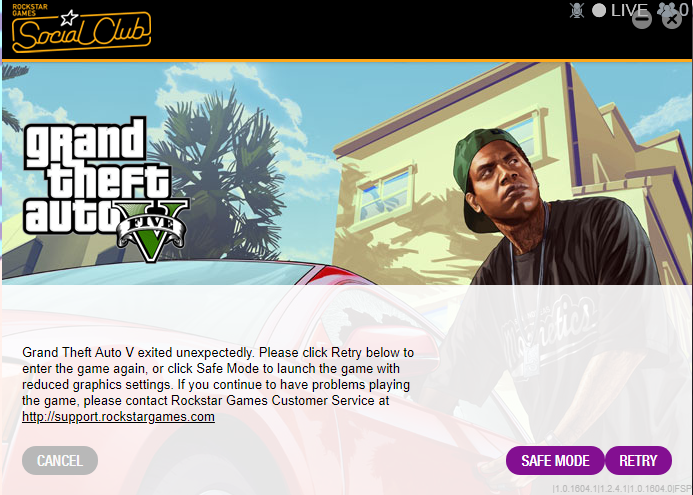Open the support.rockstargames.com link

point(118,417)
